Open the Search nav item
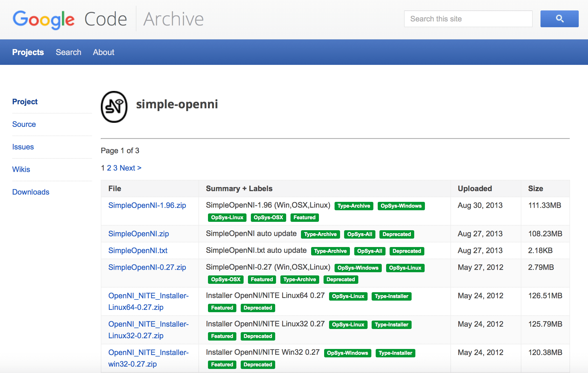This screenshot has width=588, height=373. 68,52
